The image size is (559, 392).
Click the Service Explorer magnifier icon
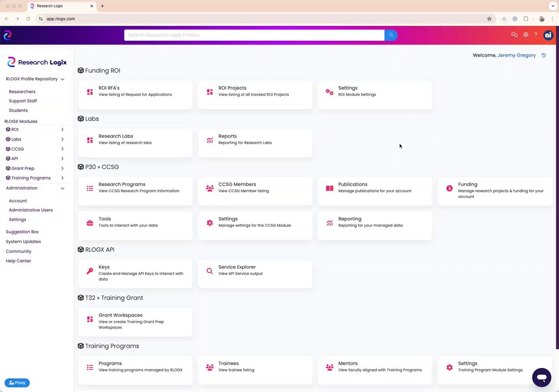coord(210,271)
